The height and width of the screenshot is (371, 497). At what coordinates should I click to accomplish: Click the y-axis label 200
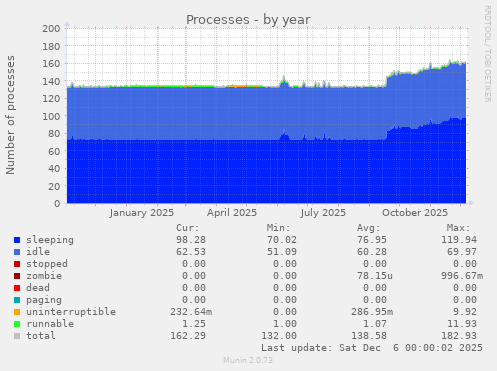coord(51,29)
